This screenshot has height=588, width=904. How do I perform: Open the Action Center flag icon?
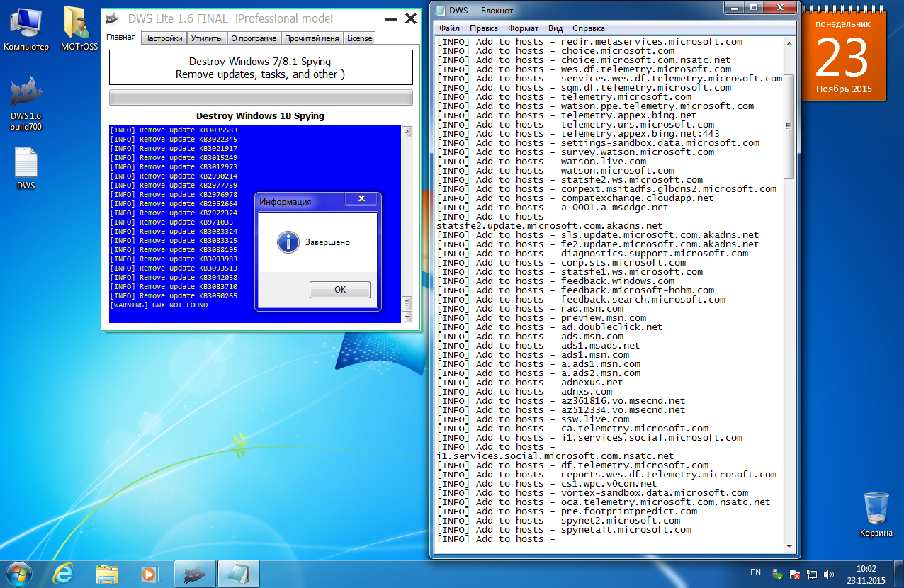[x=795, y=573]
